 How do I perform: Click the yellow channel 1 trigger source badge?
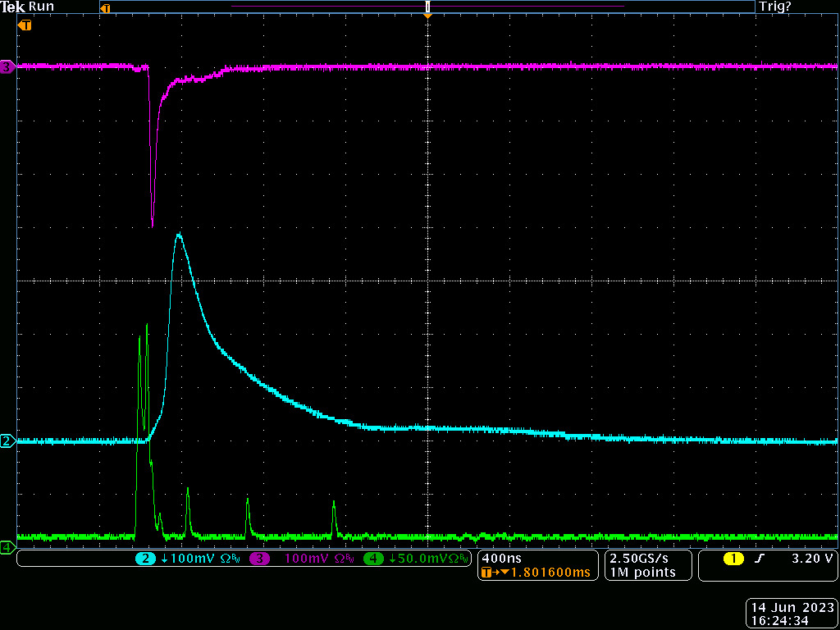click(733, 559)
